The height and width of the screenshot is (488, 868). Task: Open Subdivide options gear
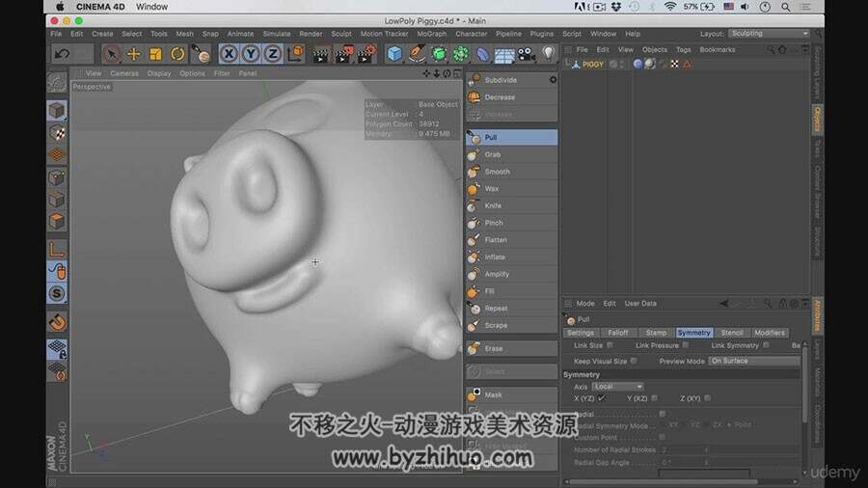(x=553, y=80)
